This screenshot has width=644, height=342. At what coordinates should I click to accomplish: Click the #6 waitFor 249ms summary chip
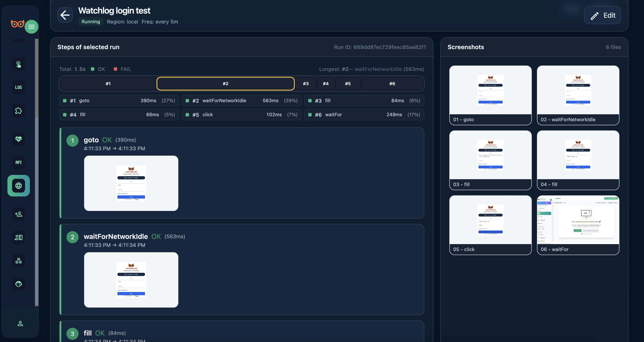[364, 115]
